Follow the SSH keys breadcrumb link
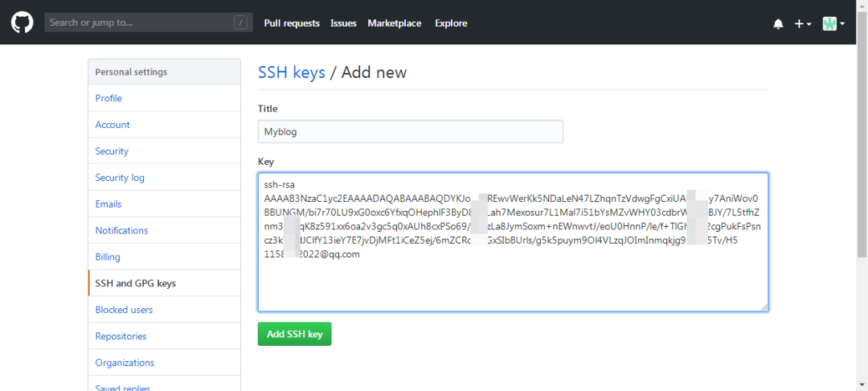868x391 pixels. tap(292, 72)
